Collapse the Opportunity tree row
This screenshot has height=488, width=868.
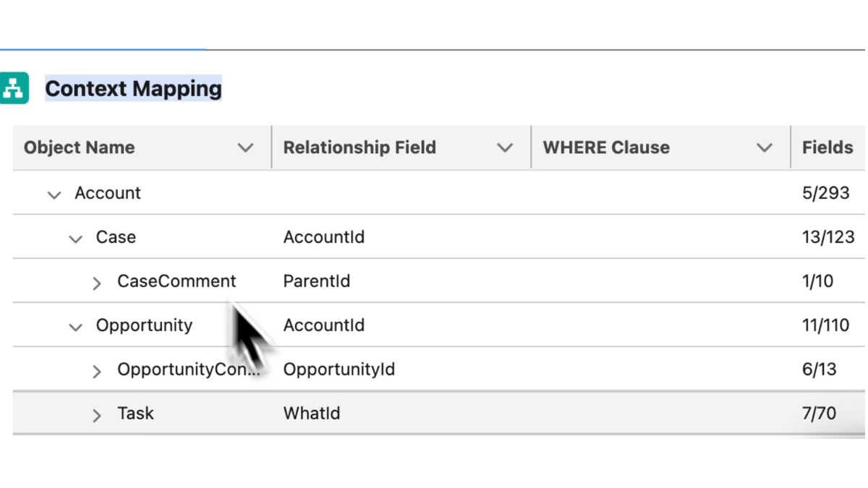point(75,325)
